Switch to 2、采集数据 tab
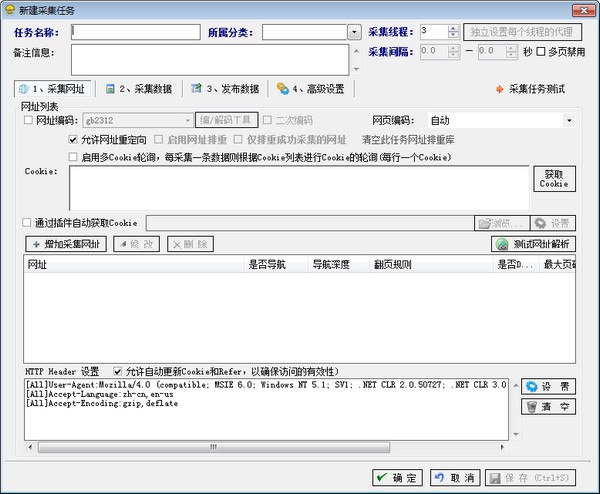Viewport: 600px width, 494px height. coord(139,88)
